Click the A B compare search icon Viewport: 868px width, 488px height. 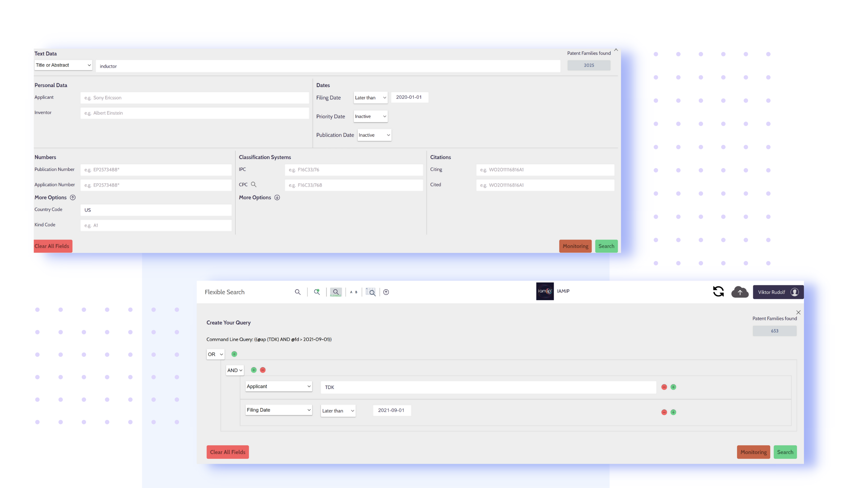(x=354, y=292)
